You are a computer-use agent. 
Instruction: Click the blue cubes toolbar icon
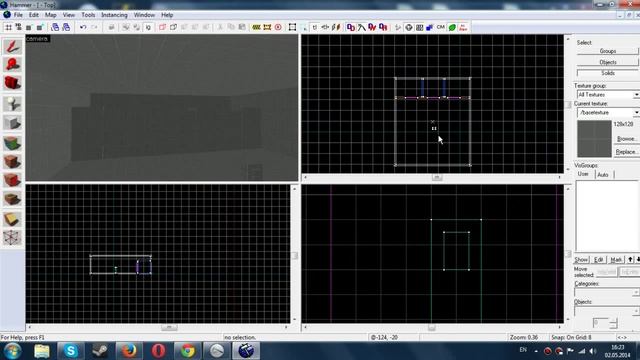point(430,27)
